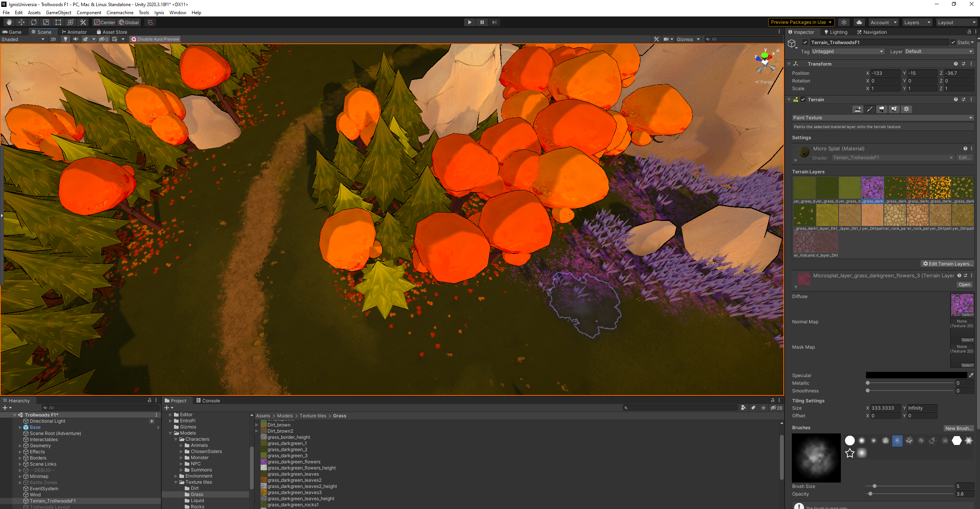Open the Shaded draw mode dropdown
The width and height of the screenshot is (980, 509).
coord(23,39)
